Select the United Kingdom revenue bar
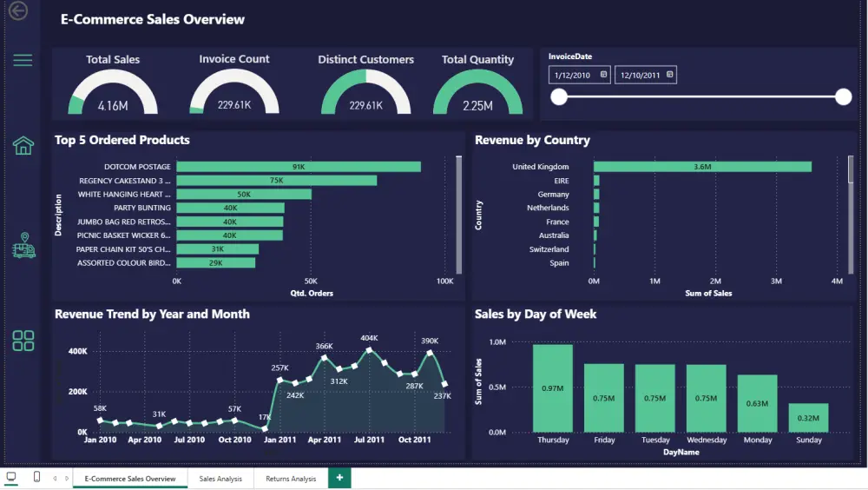 click(702, 167)
